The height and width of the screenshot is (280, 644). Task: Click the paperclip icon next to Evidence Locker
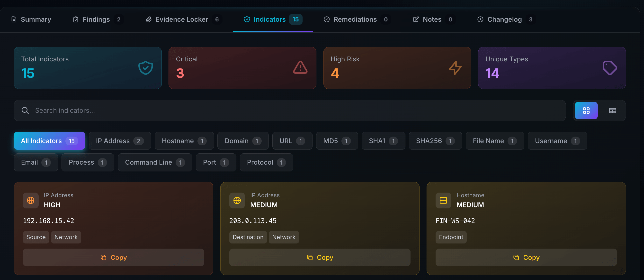[x=149, y=19]
